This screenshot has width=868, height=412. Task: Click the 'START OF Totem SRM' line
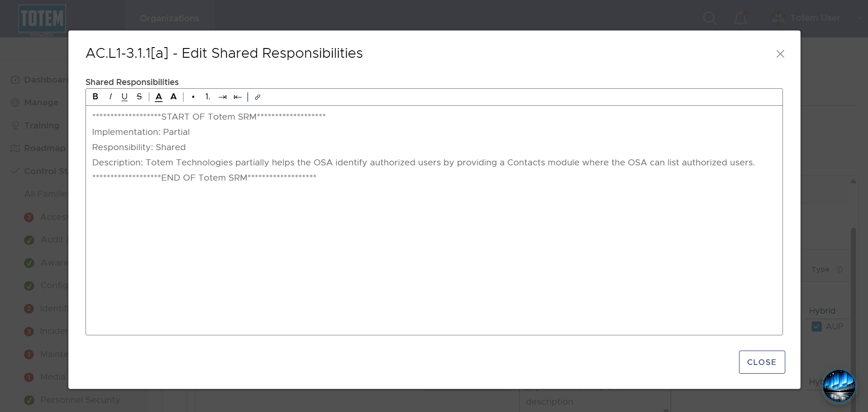tap(209, 117)
